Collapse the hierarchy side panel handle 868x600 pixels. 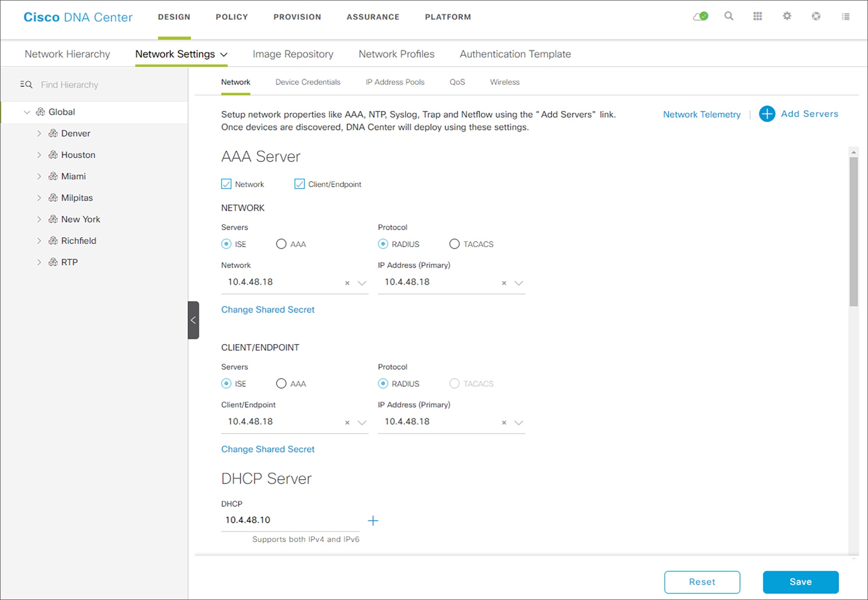193,320
